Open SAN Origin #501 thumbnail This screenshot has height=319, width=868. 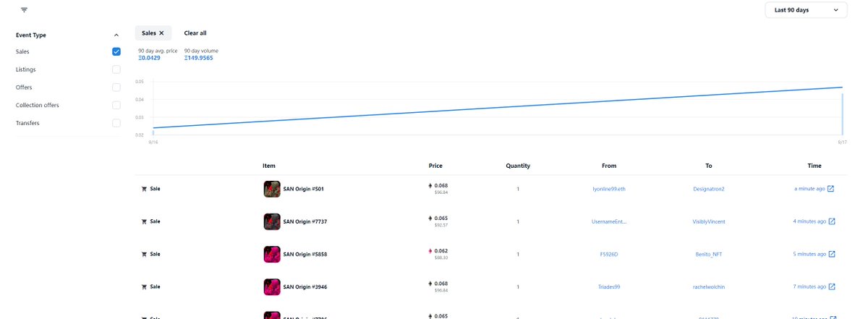click(x=272, y=189)
